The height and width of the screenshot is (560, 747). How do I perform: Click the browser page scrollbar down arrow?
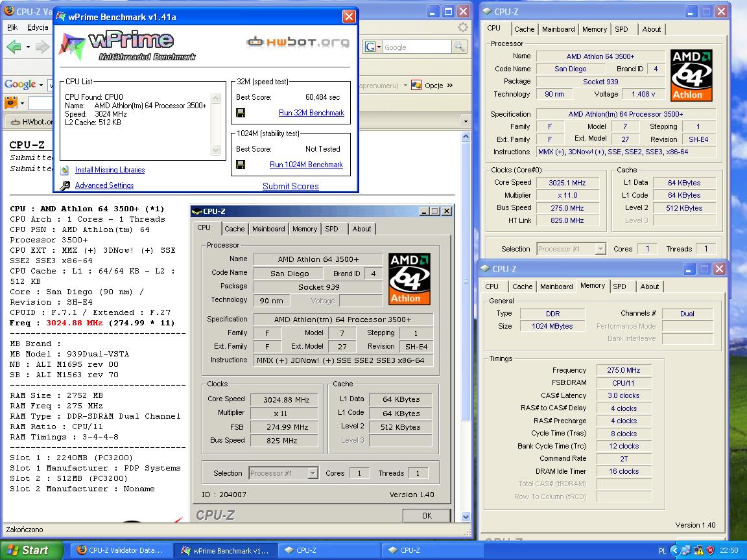pos(466,517)
